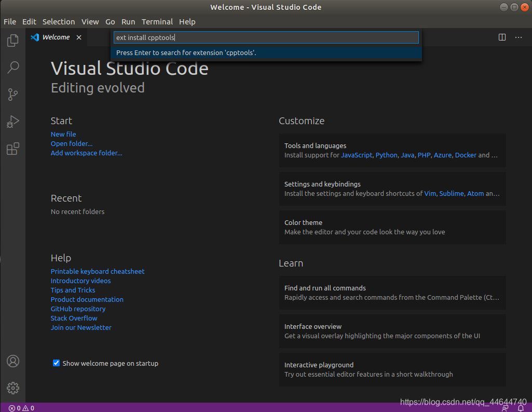Close the Welcome tab
The width and height of the screenshot is (532, 412).
[x=79, y=37]
